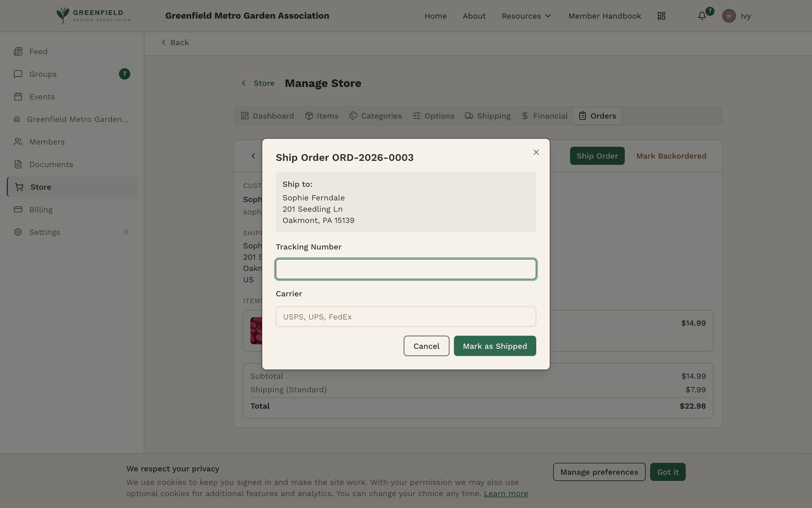812x508 pixels.
Task: Open Billing in the sidebar
Action: pos(72,209)
